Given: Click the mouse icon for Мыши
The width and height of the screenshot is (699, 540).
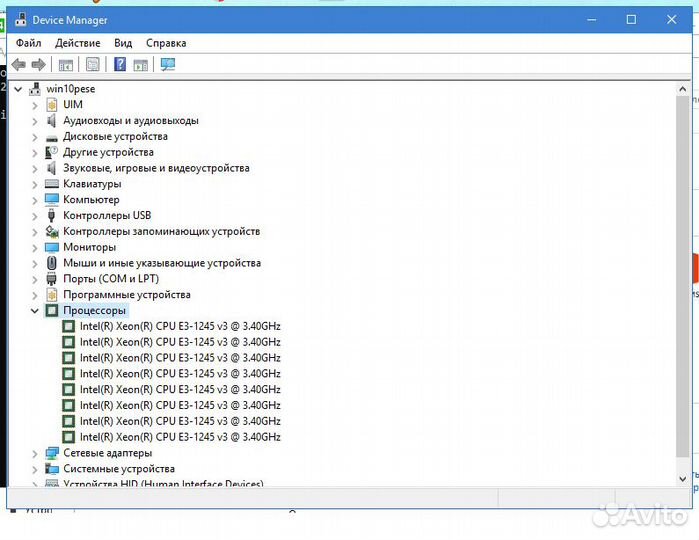Looking at the screenshot, I should coord(52,263).
